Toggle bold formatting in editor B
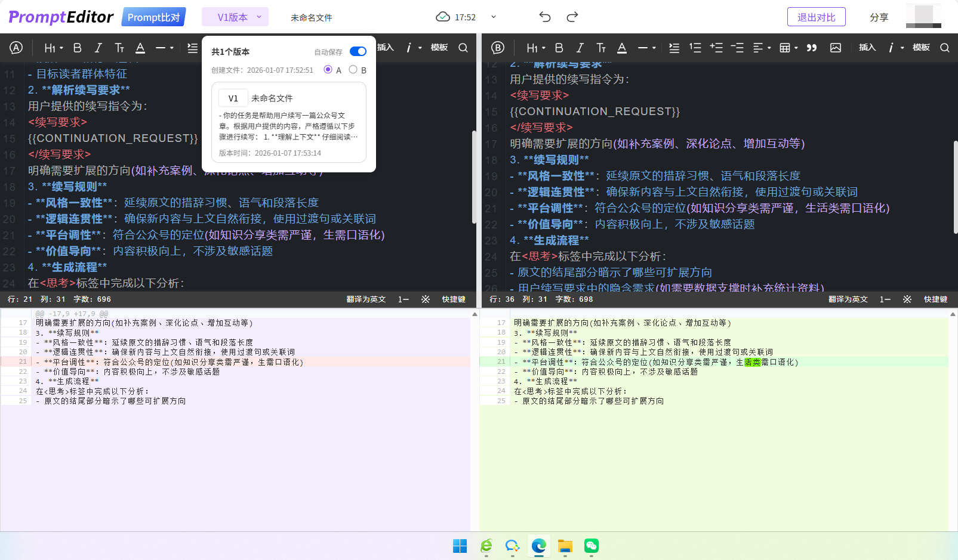 [x=559, y=47]
